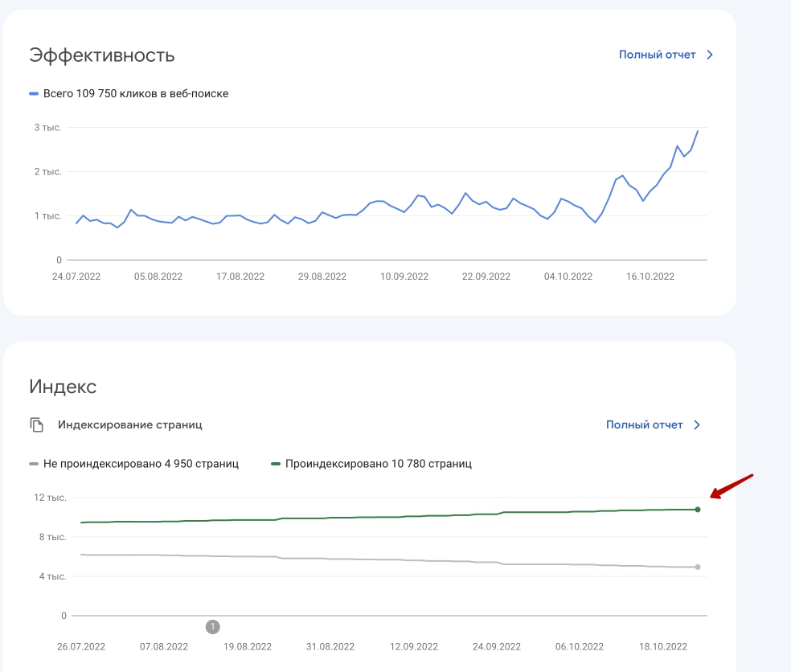Click green endpoint dot of indexed line
This screenshot has width=791, height=672.
(x=698, y=510)
